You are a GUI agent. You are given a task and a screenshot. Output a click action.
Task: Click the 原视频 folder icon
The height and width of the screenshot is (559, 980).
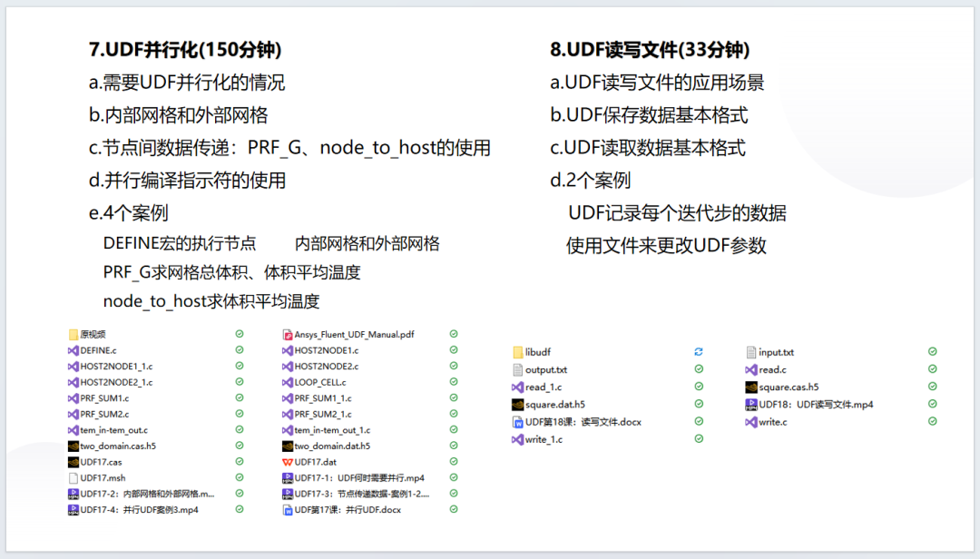pos(73,335)
